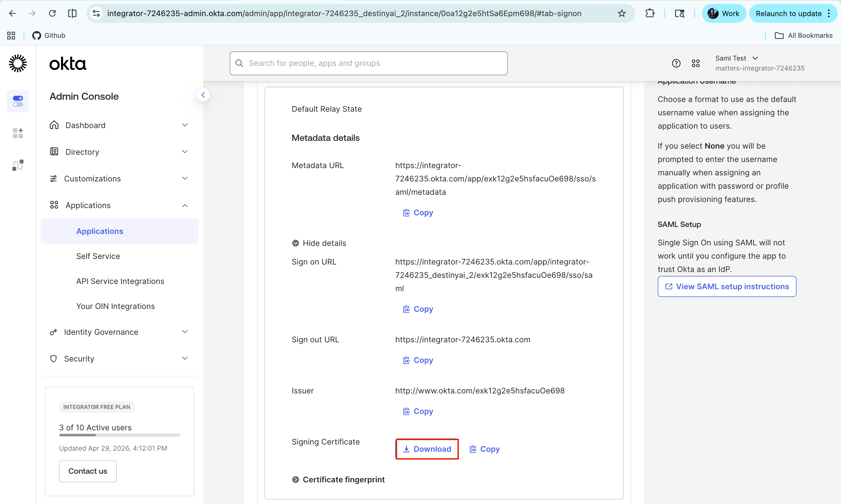841x504 pixels.
Task: Click Relaunch to update
Action: click(x=788, y=14)
